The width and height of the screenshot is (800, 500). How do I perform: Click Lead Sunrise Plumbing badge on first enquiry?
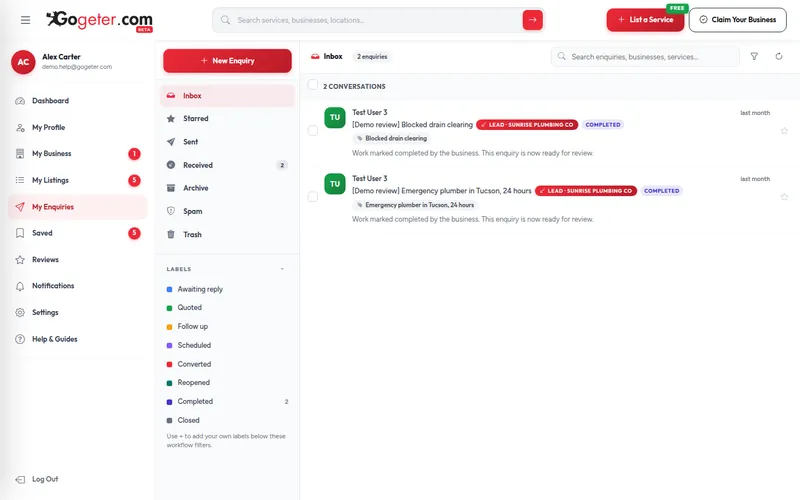pos(527,124)
